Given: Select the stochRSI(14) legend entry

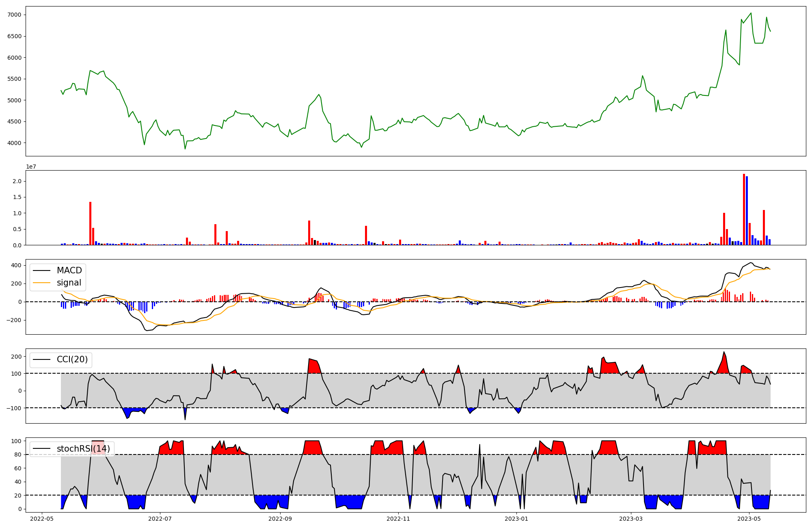Looking at the screenshot, I should [83, 449].
